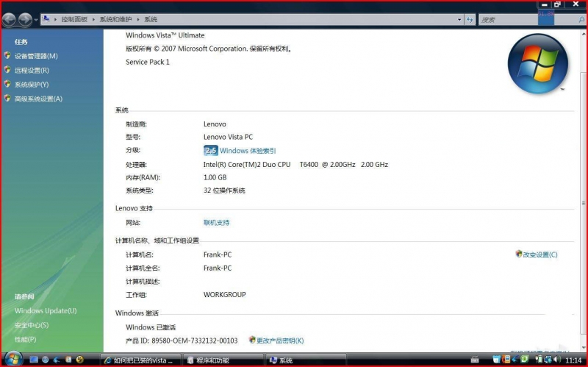This screenshot has height=367, width=588.
Task: Click the second quick launch icon
Action: [46, 360]
